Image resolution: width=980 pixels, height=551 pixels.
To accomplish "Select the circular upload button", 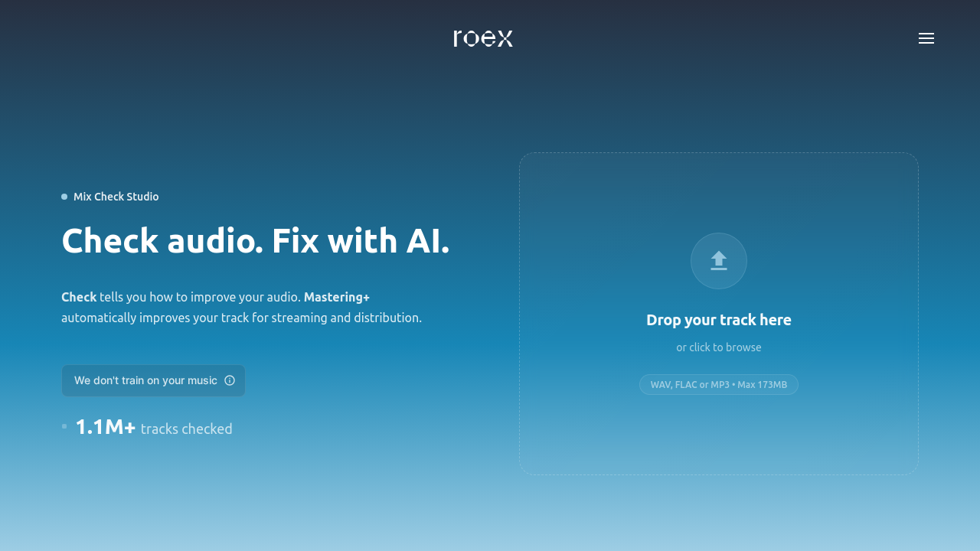I will (718, 260).
